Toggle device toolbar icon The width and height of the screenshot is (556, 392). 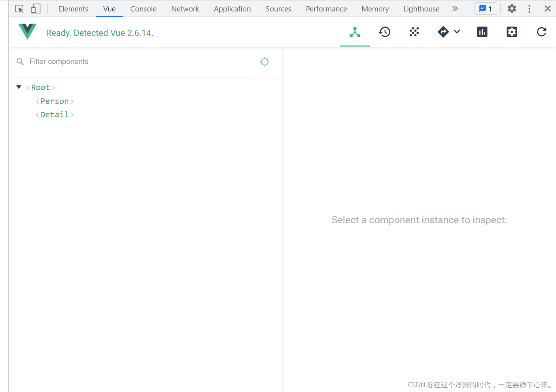tap(36, 9)
